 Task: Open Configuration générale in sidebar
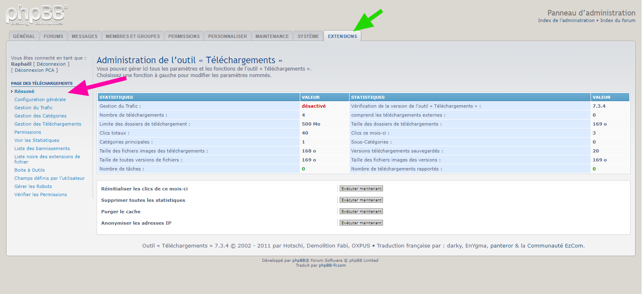tap(40, 99)
